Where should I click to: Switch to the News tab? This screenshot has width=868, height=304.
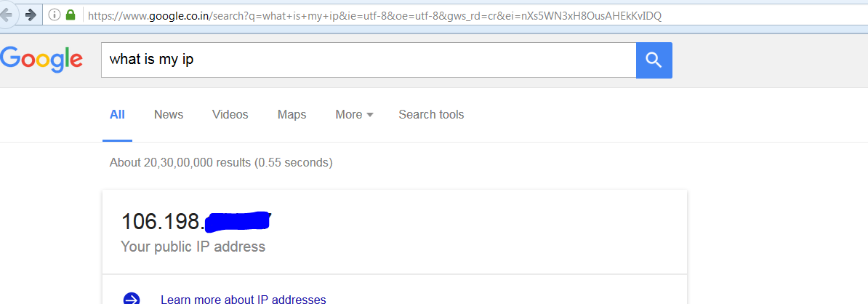point(169,114)
